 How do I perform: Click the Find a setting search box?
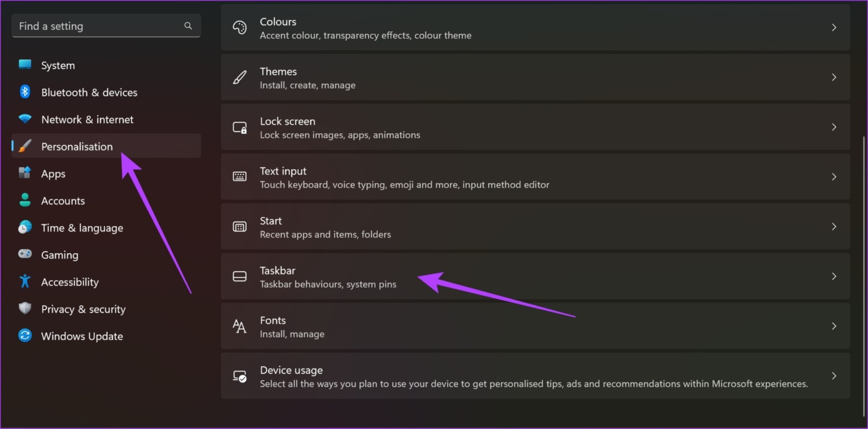point(106,25)
